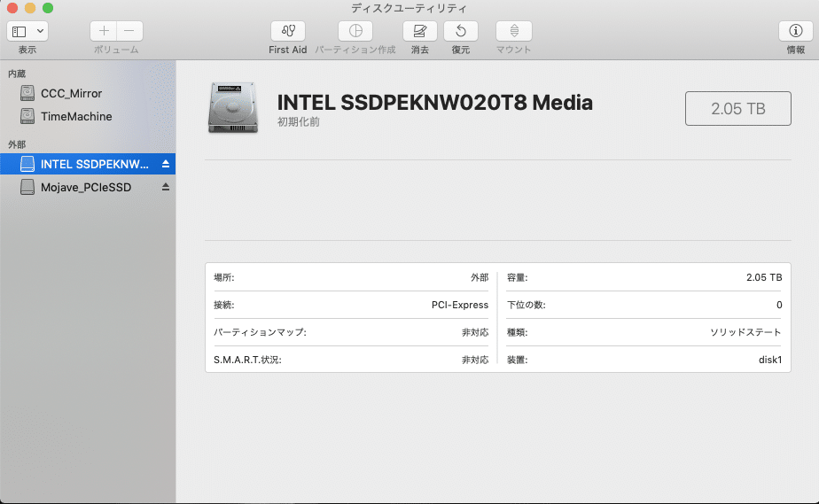The image size is (819, 504).
Task: Click the Erase (消去) toolbar icon
Action: pos(420,31)
